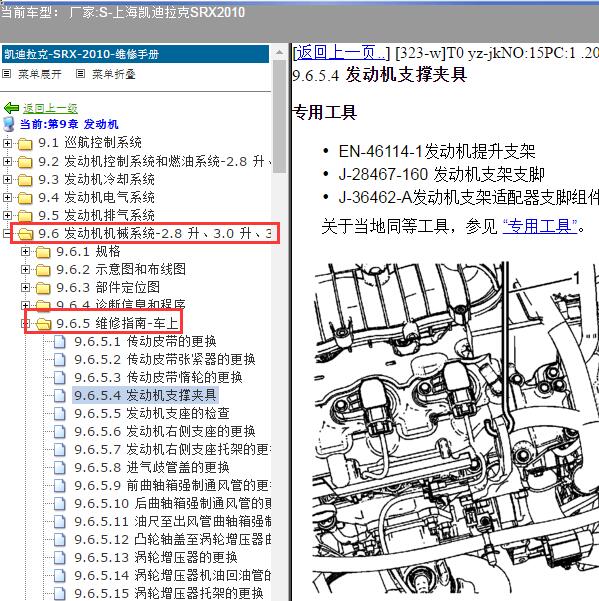Open 9.6.5.2 传动皮带张紧器的更换
The image size is (599, 601).
pos(165,360)
